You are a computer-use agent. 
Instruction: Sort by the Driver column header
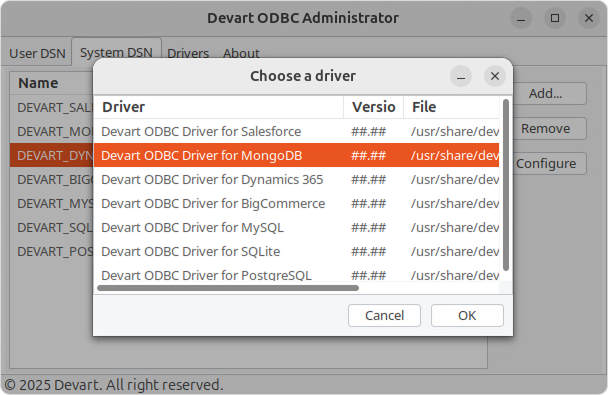[219, 107]
